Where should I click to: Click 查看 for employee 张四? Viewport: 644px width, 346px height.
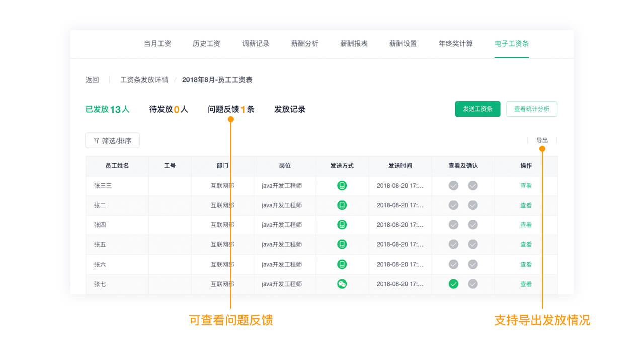[526, 225]
